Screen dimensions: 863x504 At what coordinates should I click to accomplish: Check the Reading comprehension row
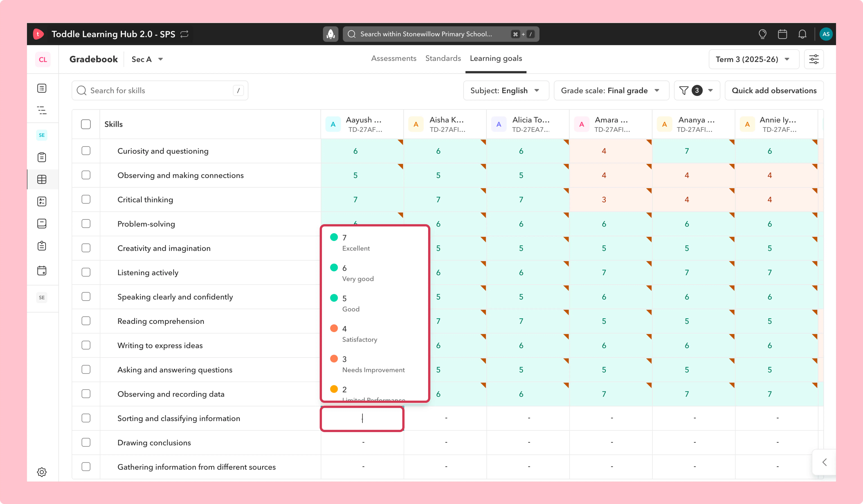click(x=86, y=321)
